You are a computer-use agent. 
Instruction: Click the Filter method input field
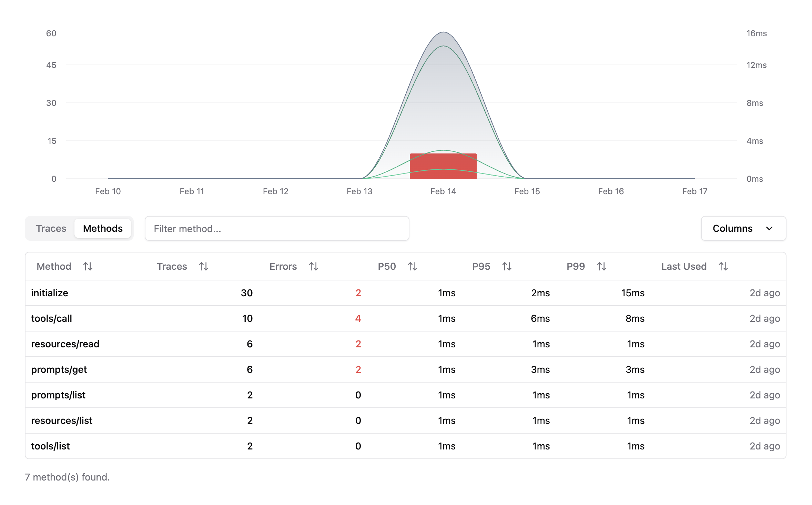[x=277, y=228]
